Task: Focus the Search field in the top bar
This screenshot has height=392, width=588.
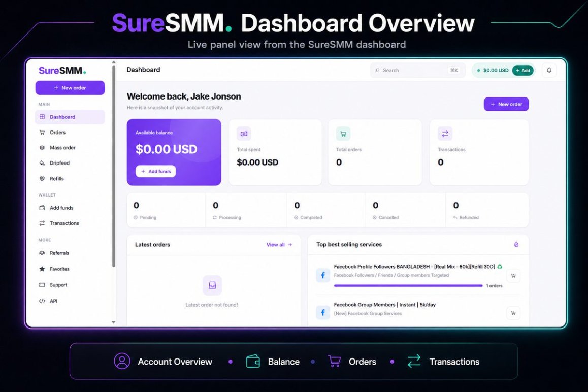Action: pos(418,70)
